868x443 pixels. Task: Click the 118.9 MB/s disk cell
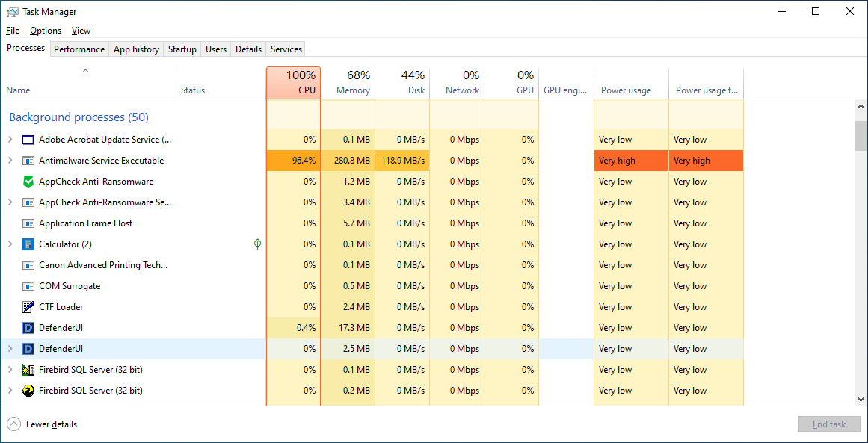pyautogui.click(x=402, y=161)
